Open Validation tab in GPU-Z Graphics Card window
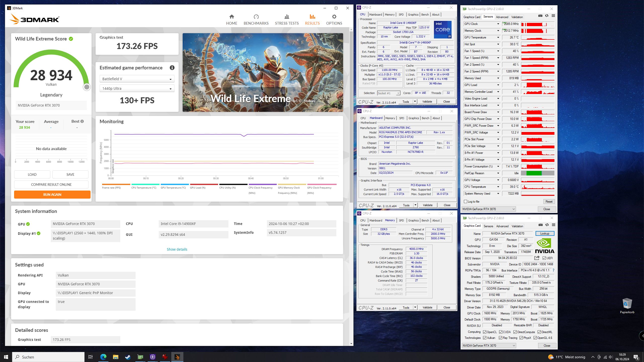644x362 pixels. (517, 226)
